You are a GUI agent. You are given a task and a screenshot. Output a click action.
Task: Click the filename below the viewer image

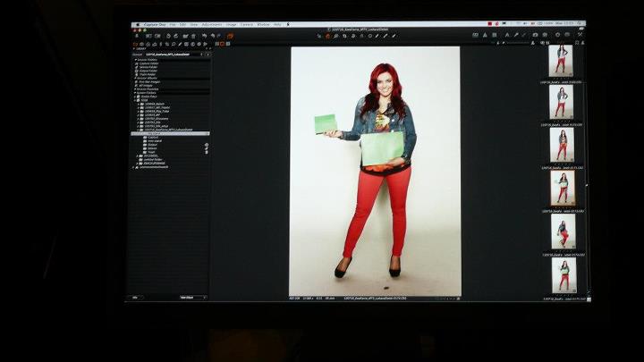click(375, 299)
